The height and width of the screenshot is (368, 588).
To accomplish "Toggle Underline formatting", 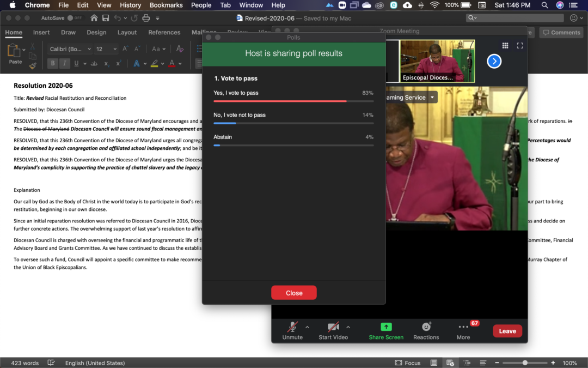I will click(x=77, y=63).
